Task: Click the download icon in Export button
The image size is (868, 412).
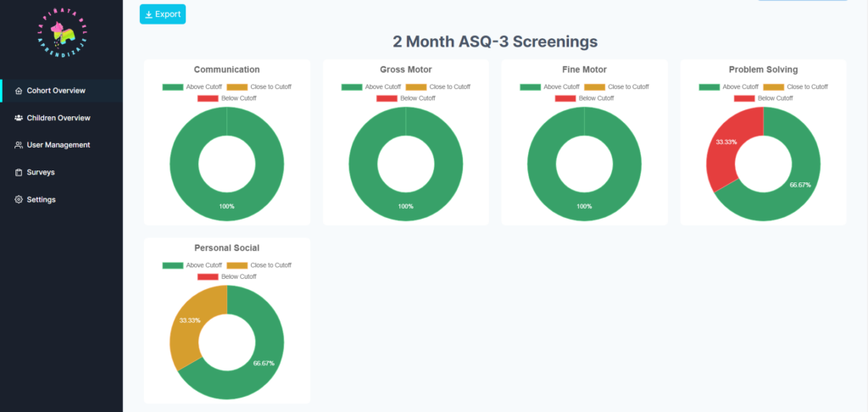Action: point(149,14)
